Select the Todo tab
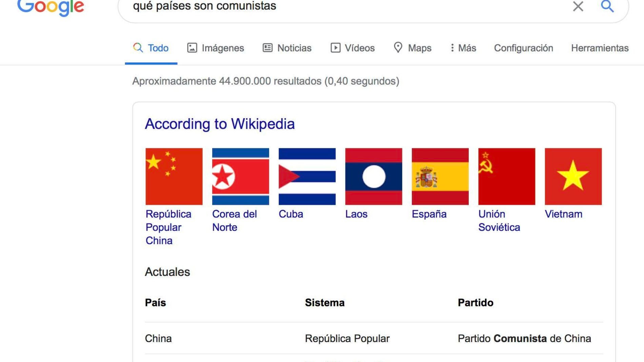Screen dimensions: 644x362 click(x=151, y=48)
